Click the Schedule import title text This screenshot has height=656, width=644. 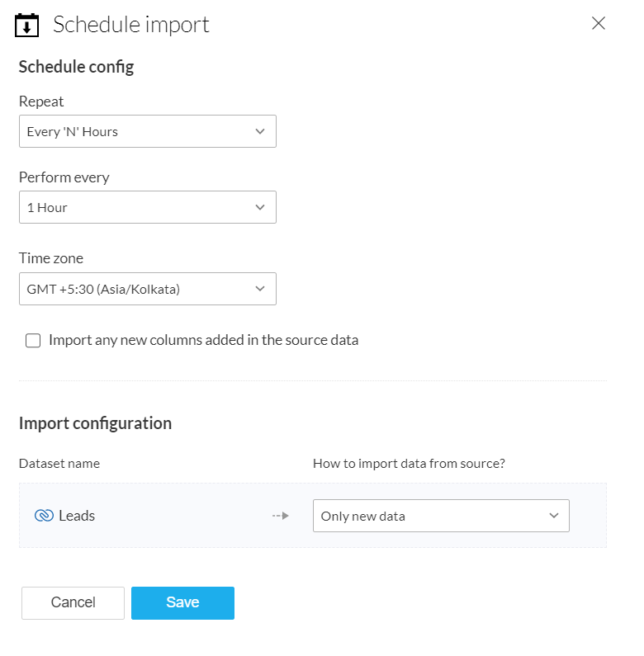point(131,25)
